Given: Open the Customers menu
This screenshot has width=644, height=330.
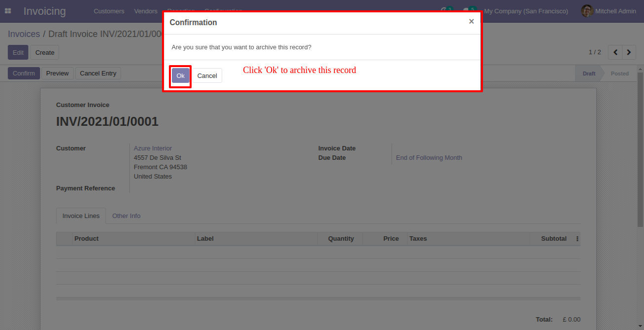Looking at the screenshot, I should pyautogui.click(x=109, y=11).
